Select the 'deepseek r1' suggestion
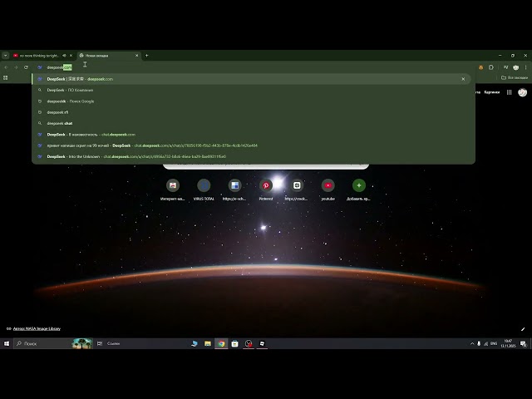532x399 pixels. 253,112
